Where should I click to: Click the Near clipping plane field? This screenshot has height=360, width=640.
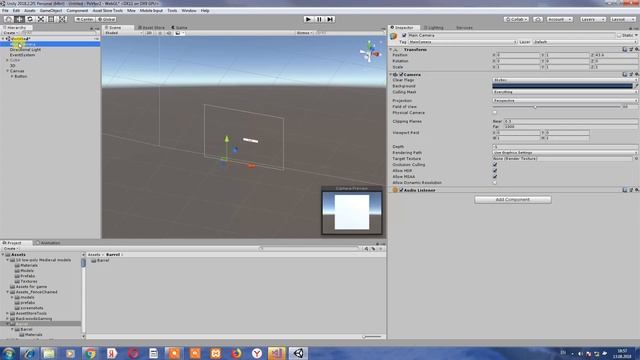pyautogui.click(x=570, y=121)
